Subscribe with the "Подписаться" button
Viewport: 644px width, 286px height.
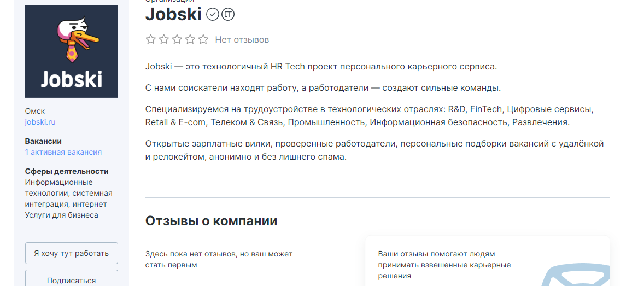click(x=71, y=280)
